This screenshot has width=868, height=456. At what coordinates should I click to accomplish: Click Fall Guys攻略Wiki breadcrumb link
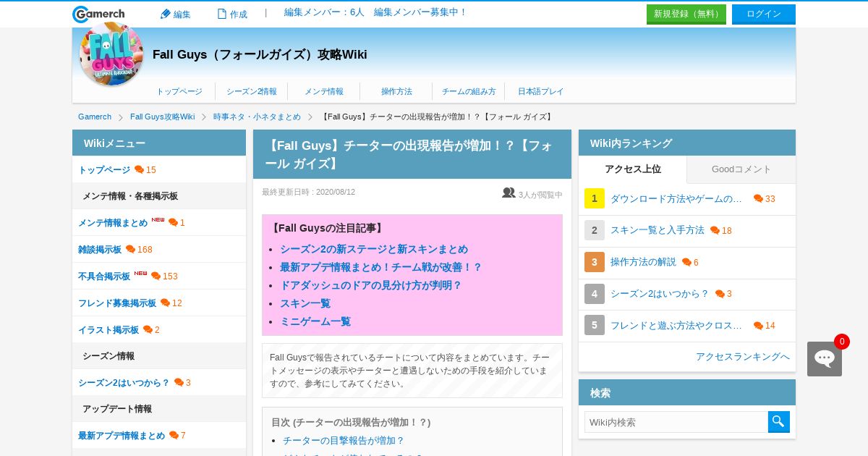coord(163,117)
